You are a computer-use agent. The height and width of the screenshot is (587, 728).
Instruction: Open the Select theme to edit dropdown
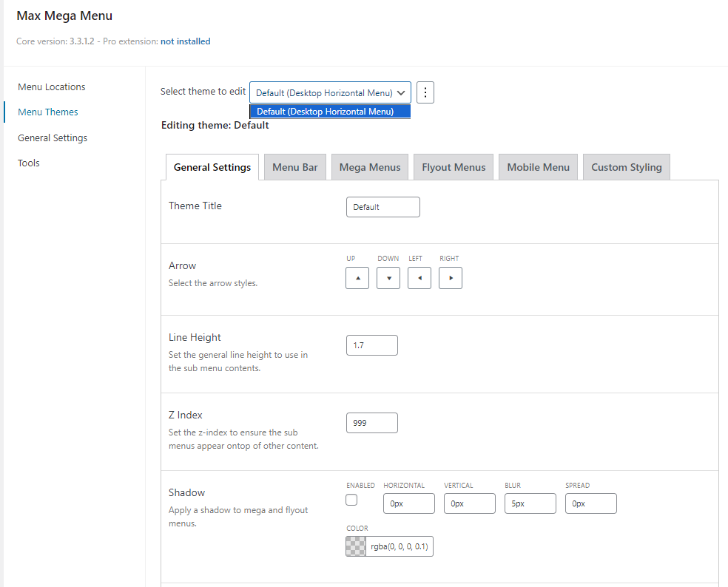coord(330,92)
